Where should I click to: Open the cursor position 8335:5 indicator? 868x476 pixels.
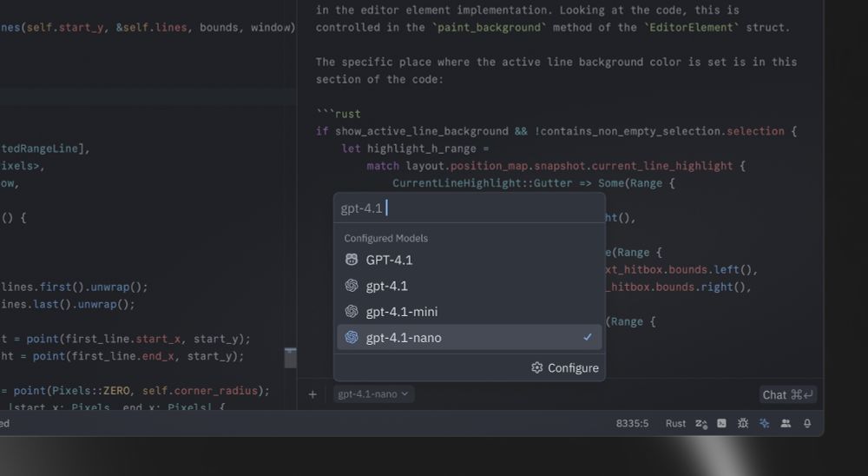point(632,423)
